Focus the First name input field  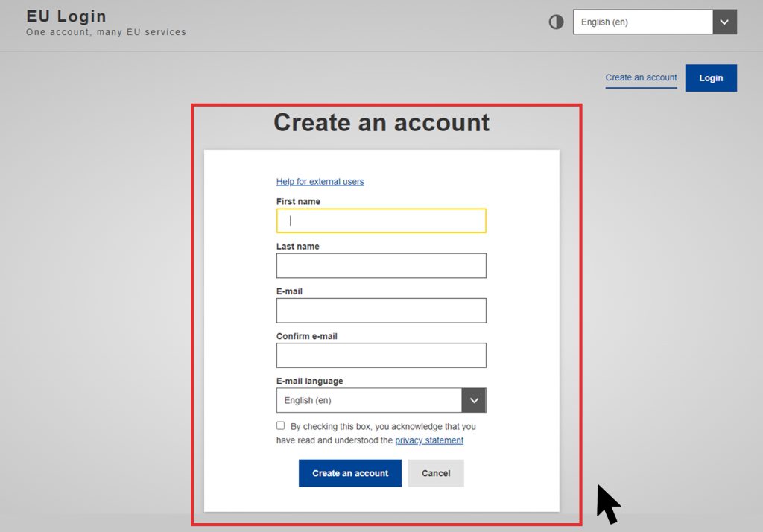[381, 221]
